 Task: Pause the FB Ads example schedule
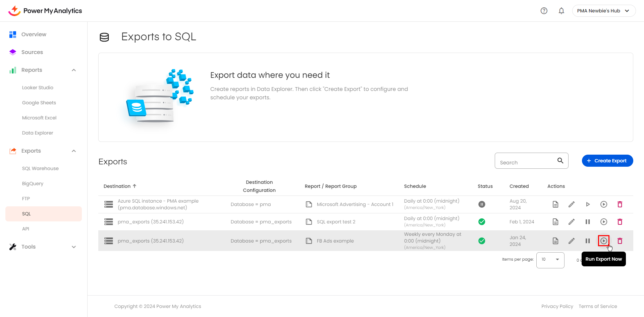588,241
